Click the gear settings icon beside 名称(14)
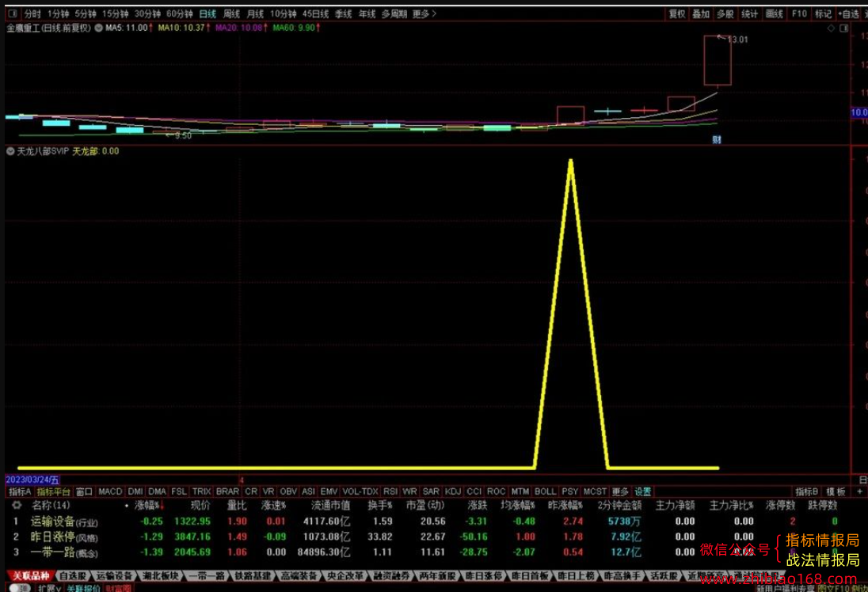 pyautogui.click(x=17, y=505)
